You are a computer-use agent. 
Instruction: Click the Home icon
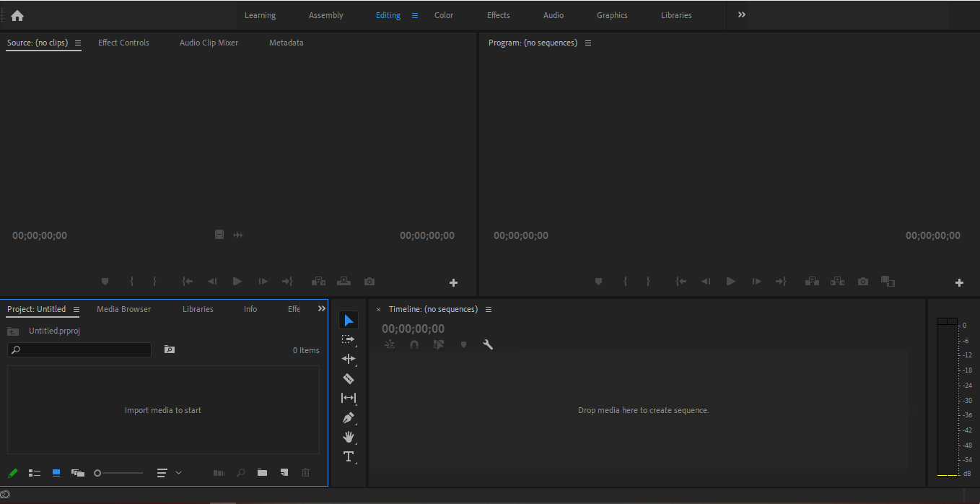(17, 15)
